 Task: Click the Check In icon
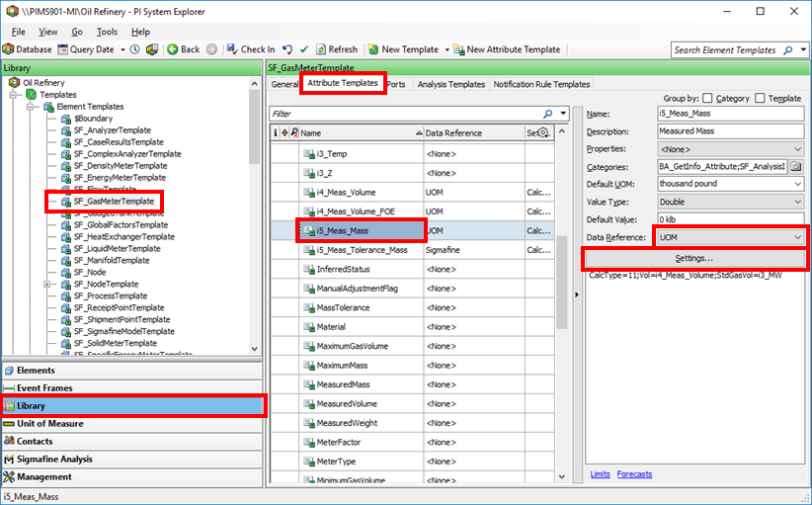(x=232, y=49)
